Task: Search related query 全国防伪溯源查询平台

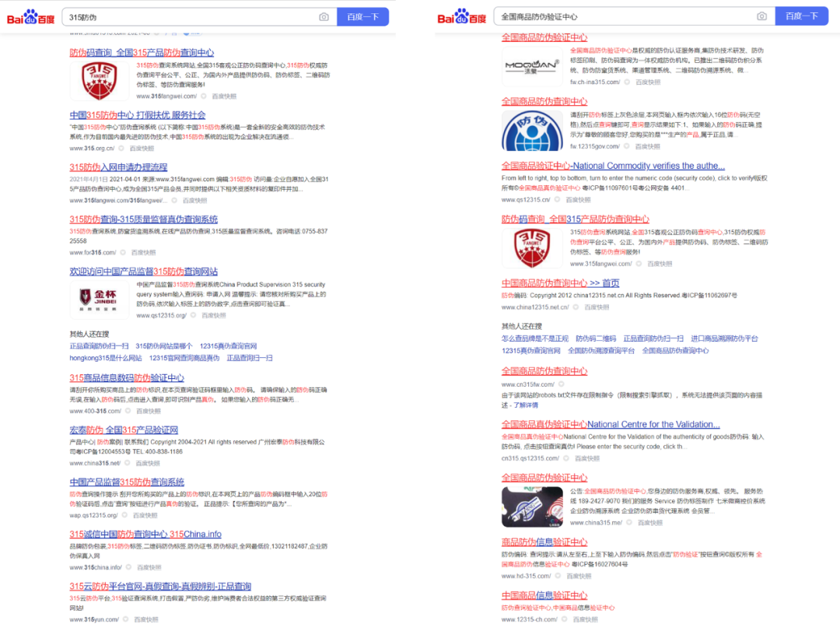Action: (x=601, y=351)
